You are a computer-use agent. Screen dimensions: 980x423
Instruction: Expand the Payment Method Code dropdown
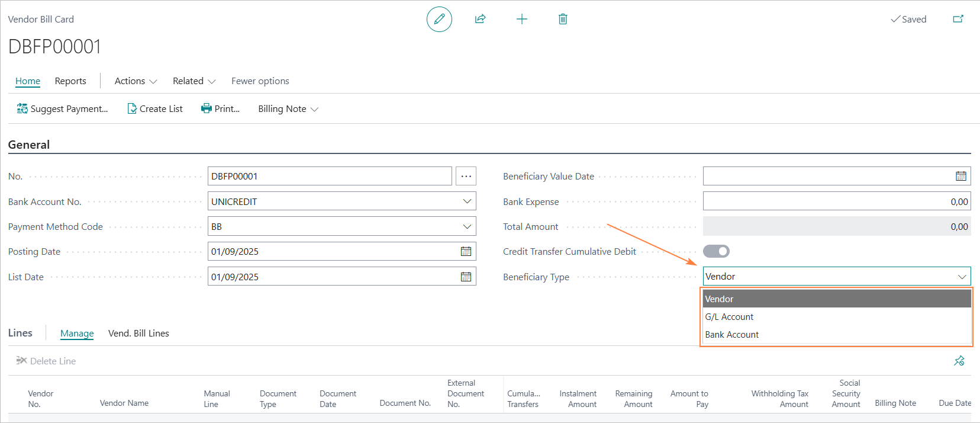[467, 227]
